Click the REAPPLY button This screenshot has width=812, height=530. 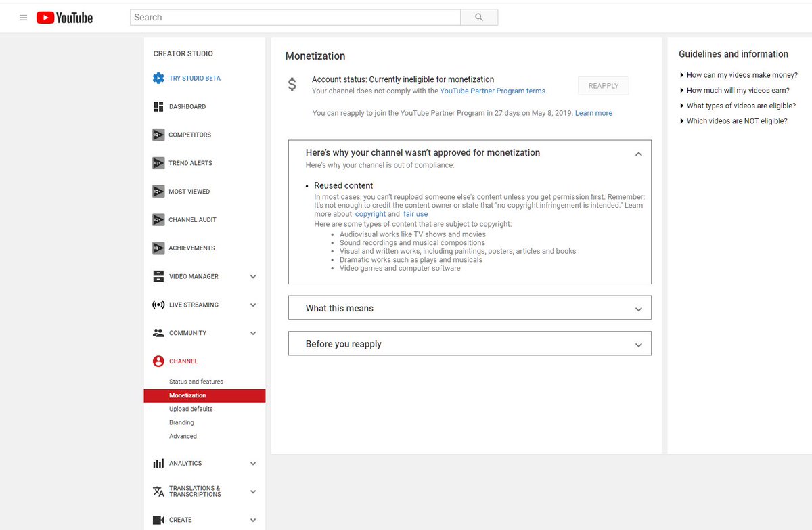pos(604,86)
